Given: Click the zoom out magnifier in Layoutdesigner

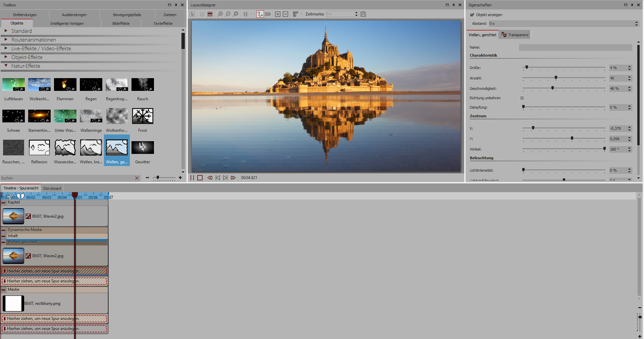Looking at the screenshot, I should pos(228,14).
